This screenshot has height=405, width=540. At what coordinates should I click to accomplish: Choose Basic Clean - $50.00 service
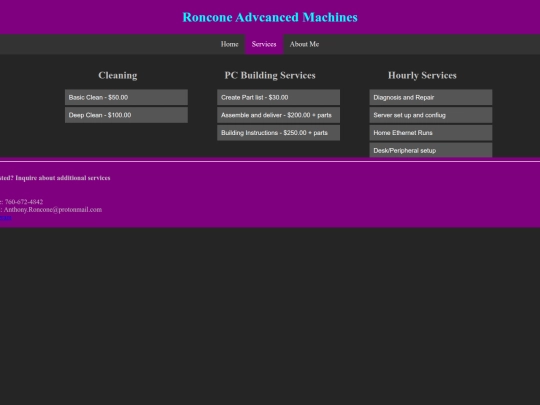[126, 97]
